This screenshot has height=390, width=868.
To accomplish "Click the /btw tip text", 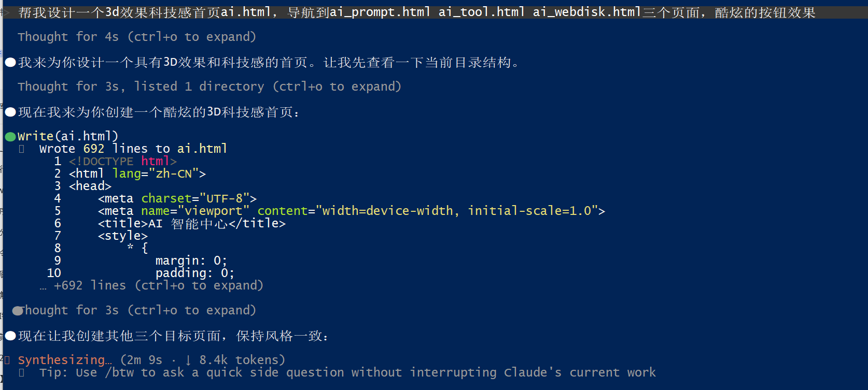I will pyautogui.click(x=347, y=372).
